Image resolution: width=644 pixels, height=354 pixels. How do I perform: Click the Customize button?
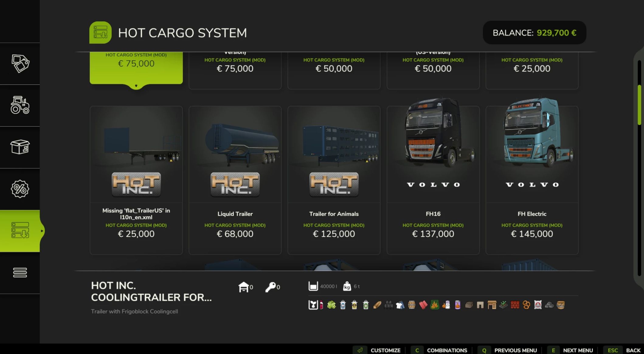(379, 350)
